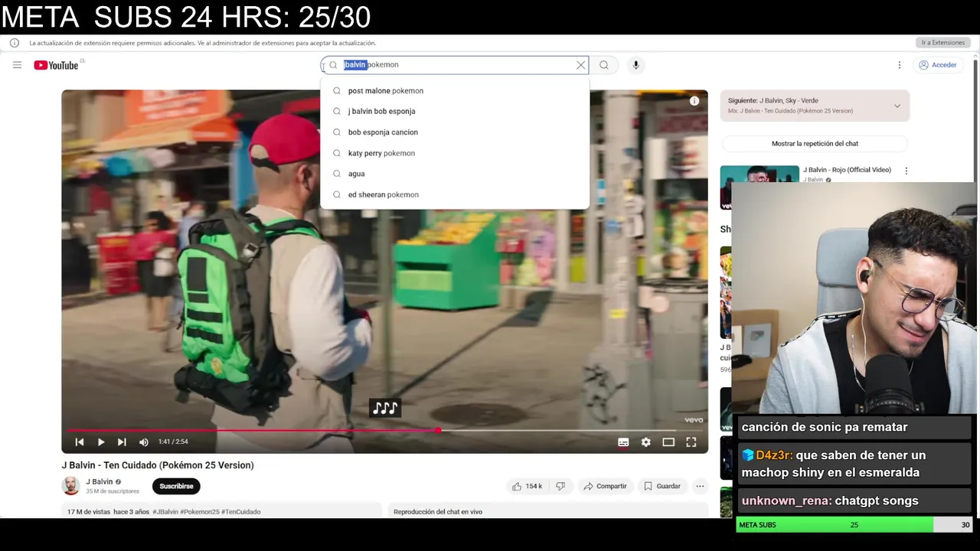980x551 pixels.
Task: Click #JBalvin hashtag link
Action: 165,512
